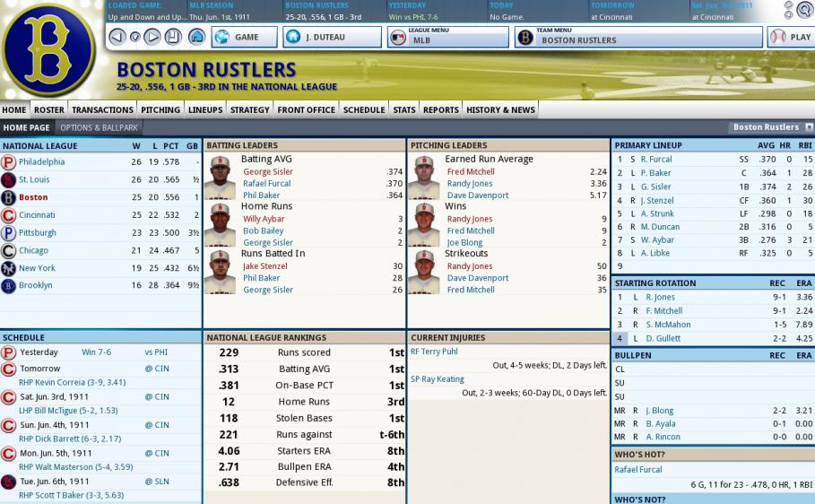Open the HOME tab
This screenshot has height=504, width=815.
14,109
